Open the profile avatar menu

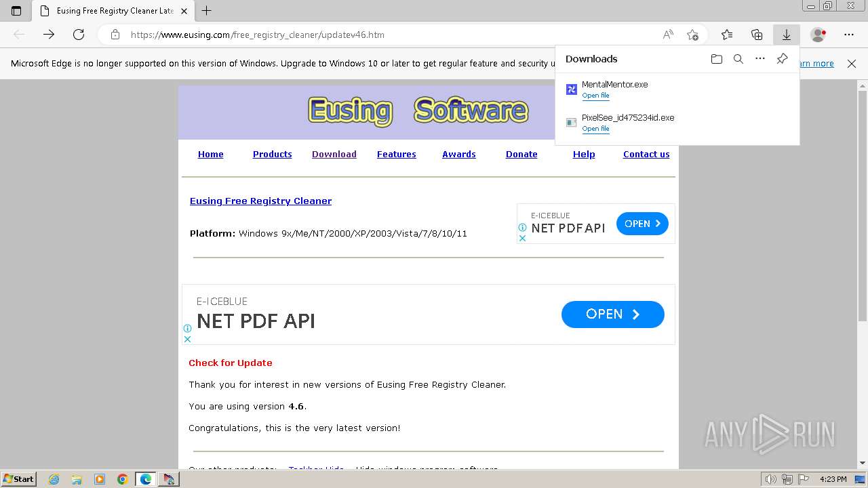[818, 35]
